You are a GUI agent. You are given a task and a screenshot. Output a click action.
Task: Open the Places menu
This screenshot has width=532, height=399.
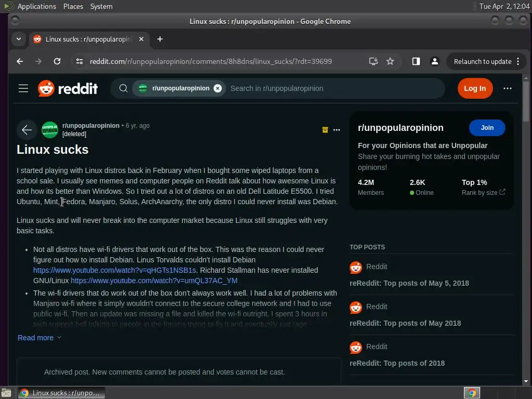(x=73, y=6)
